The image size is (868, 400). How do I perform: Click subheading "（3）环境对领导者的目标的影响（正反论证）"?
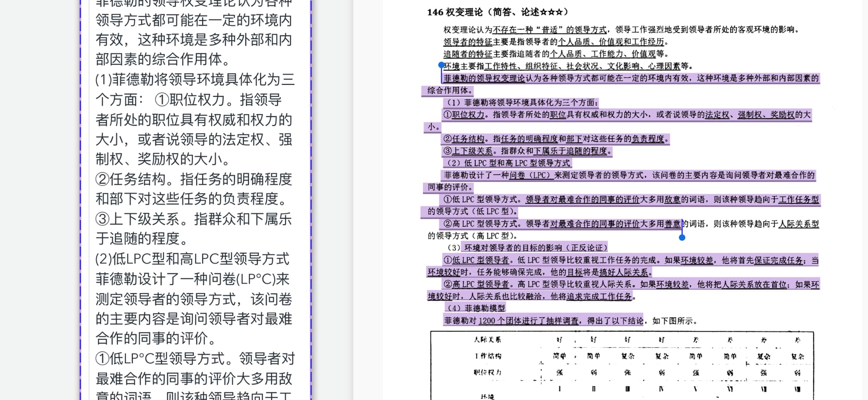pyautogui.click(x=527, y=248)
